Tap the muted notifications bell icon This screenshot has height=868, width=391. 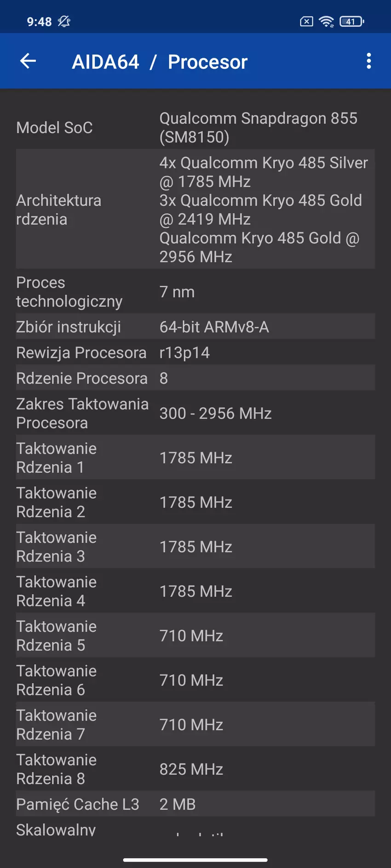[x=64, y=22]
